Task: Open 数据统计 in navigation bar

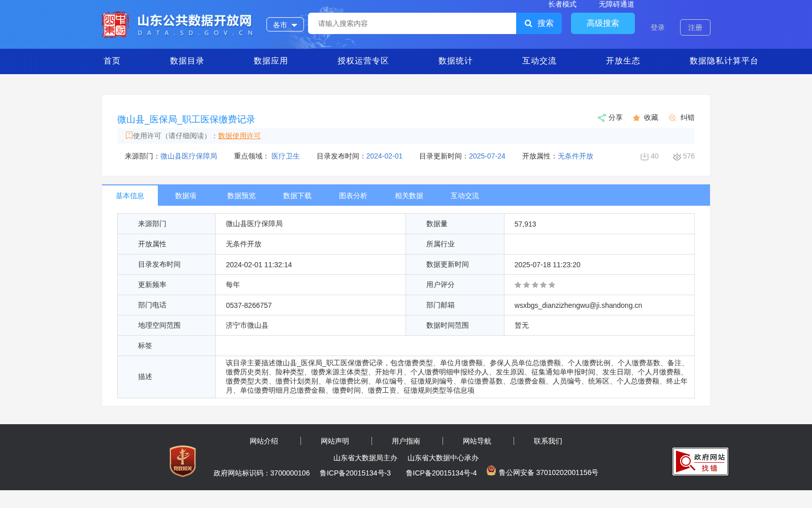Action: click(455, 61)
